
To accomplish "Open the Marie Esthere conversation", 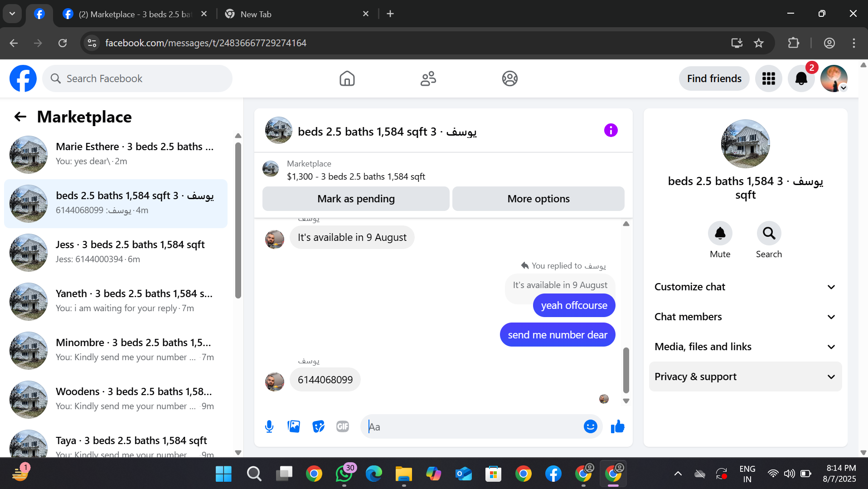I will 116,155.
